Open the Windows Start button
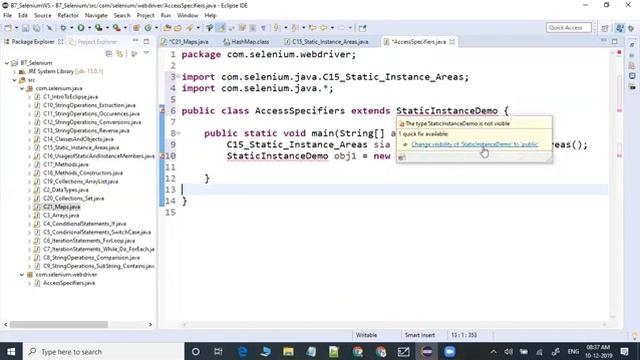The height and width of the screenshot is (360, 640). (11, 351)
